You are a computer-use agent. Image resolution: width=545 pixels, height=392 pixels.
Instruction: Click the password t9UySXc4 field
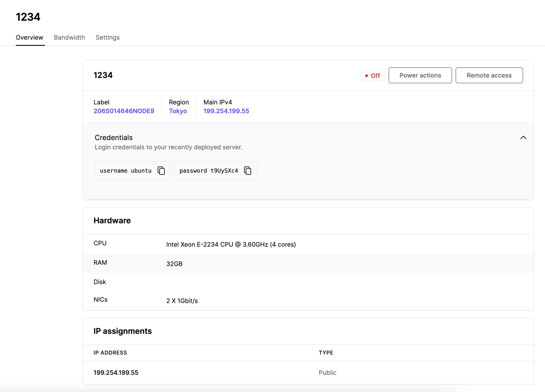tap(209, 171)
